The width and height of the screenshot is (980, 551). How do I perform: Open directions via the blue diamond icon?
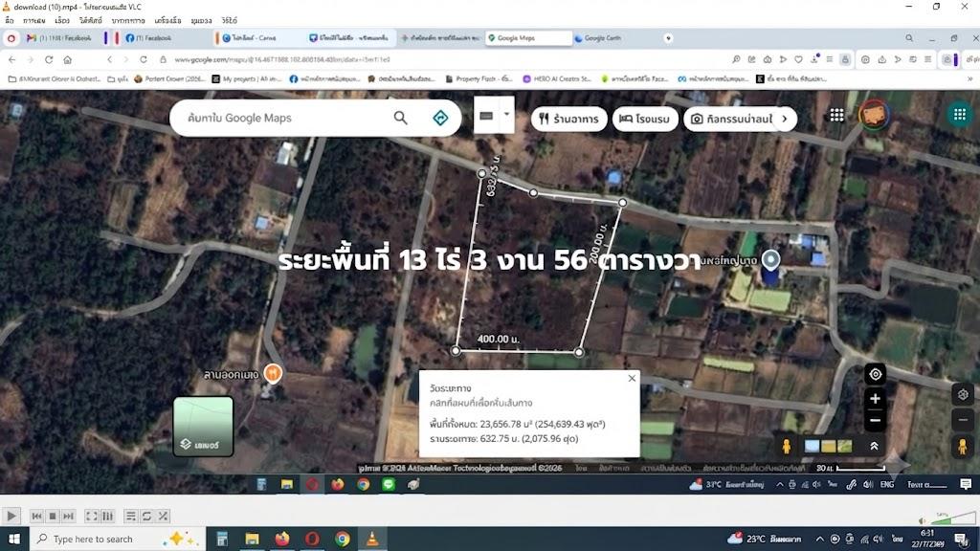point(440,118)
